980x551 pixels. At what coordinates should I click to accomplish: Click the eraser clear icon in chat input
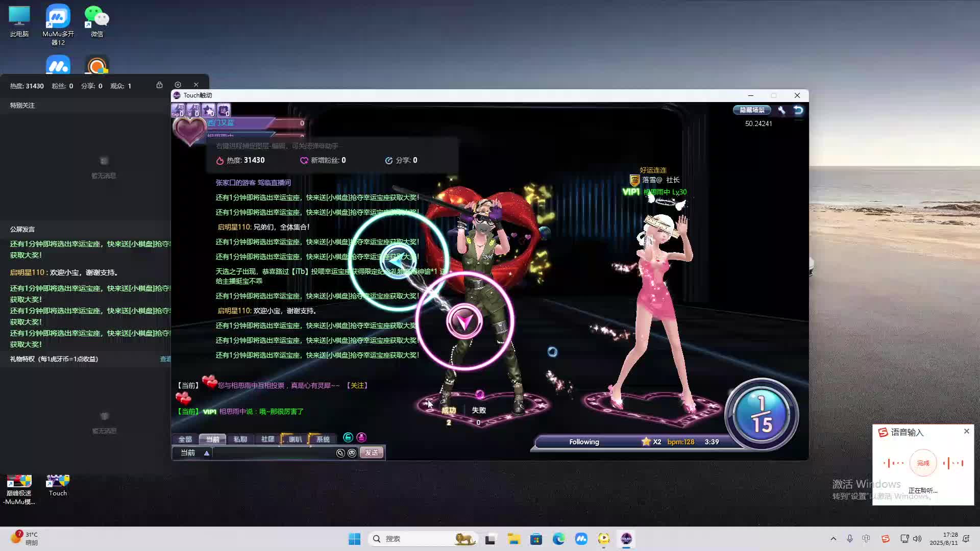point(340,453)
